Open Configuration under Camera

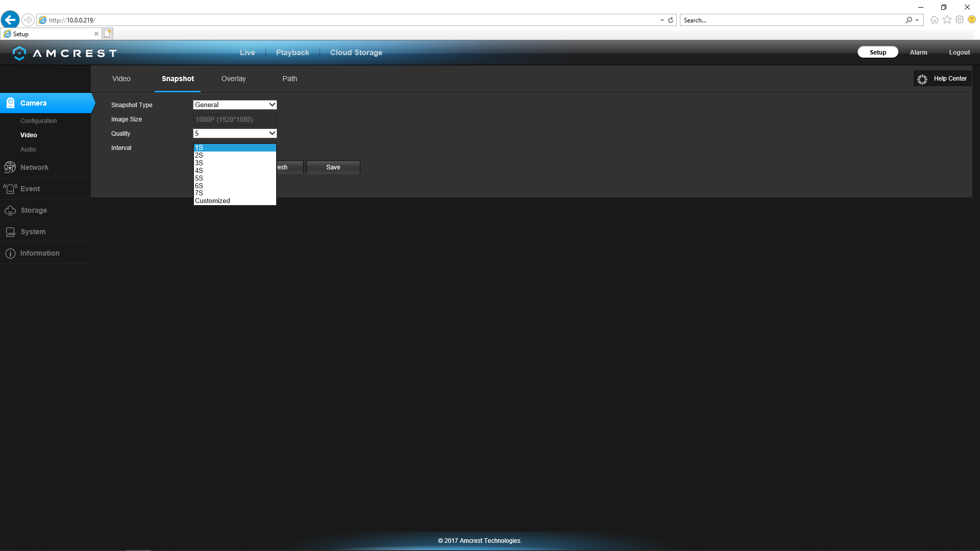(x=39, y=121)
